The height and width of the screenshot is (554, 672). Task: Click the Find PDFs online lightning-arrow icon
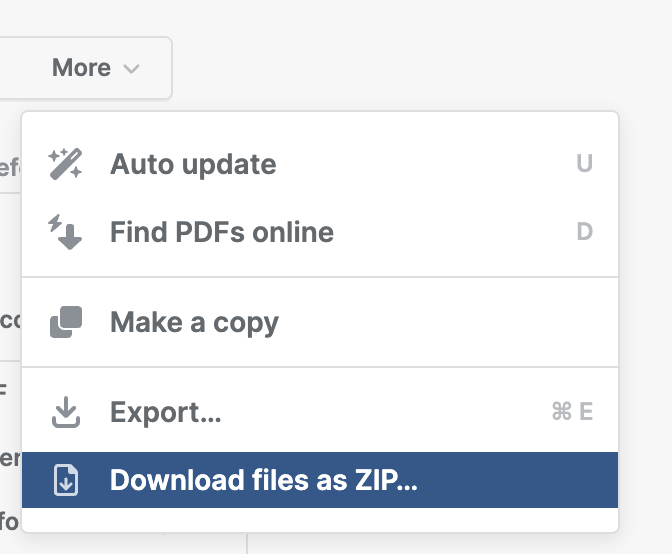(x=65, y=232)
